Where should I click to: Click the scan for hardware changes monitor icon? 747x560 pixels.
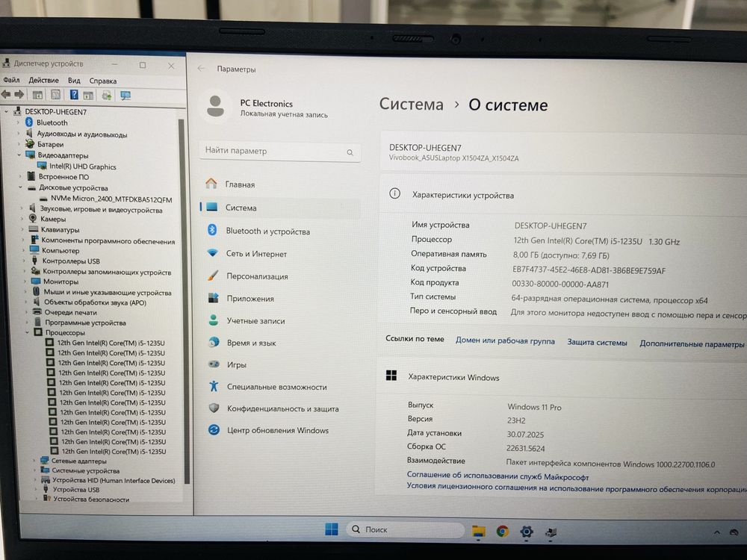125,96
